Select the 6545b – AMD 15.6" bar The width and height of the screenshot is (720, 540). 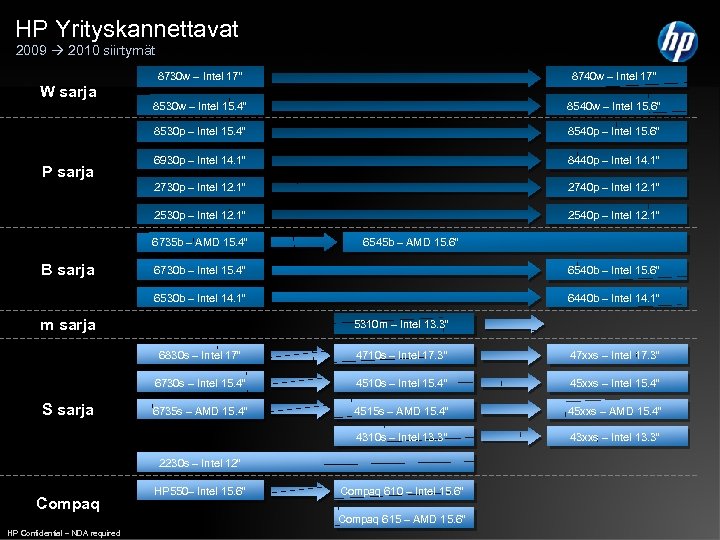(x=515, y=242)
